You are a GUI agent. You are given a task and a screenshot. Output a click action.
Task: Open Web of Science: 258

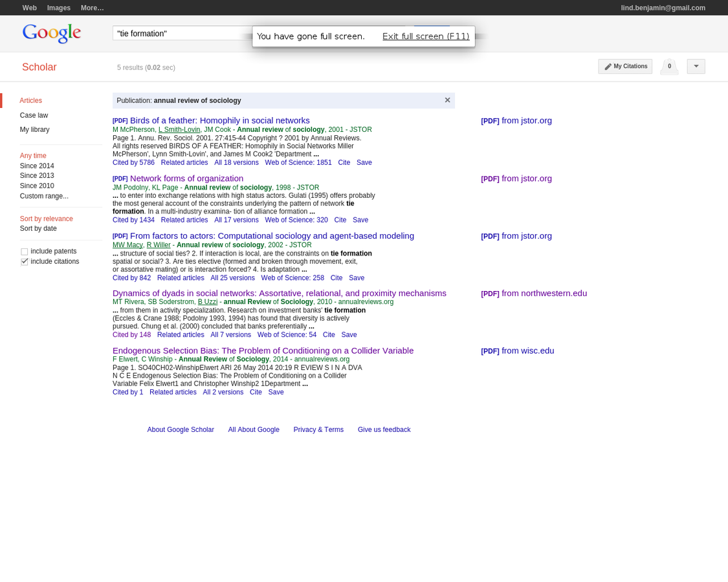(x=292, y=278)
